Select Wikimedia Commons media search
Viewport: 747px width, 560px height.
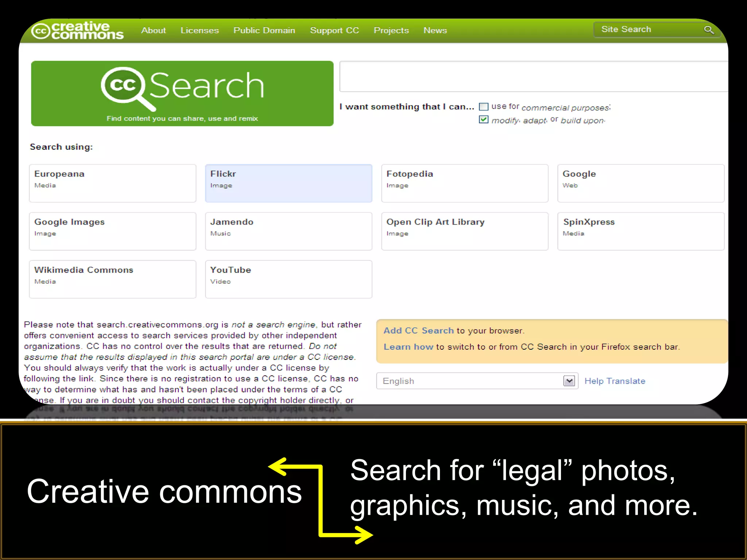pyautogui.click(x=113, y=279)
